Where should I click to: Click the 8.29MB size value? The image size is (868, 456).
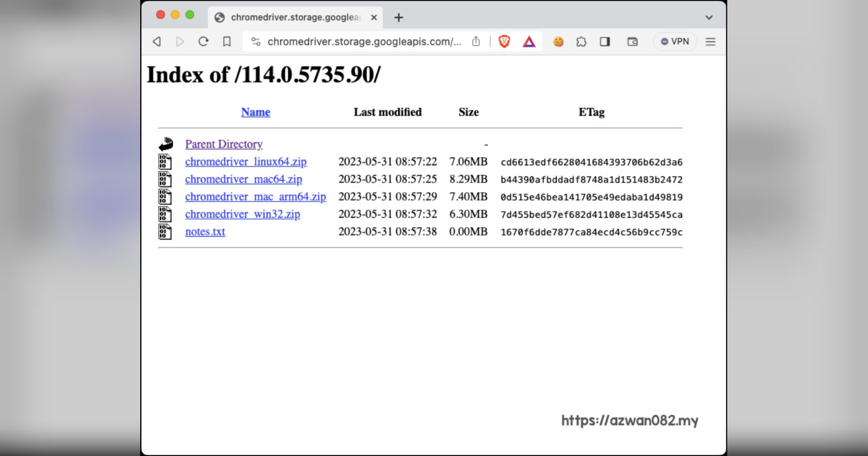pyautogui.click(x=468, y=179)
